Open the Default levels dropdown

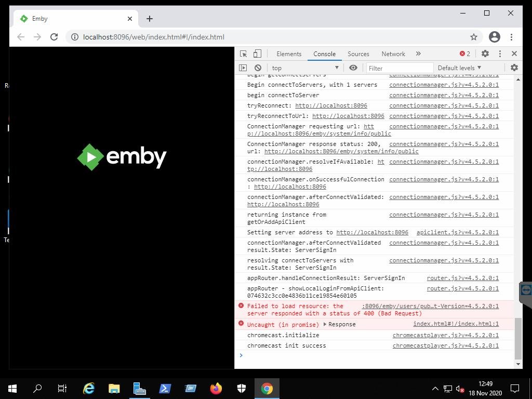coord(459,68)
